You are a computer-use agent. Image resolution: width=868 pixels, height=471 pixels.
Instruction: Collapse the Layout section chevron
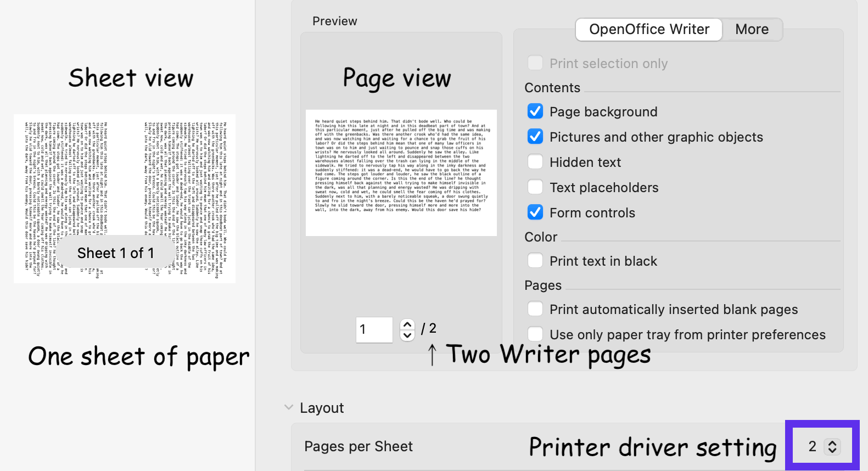coord(289,407)
